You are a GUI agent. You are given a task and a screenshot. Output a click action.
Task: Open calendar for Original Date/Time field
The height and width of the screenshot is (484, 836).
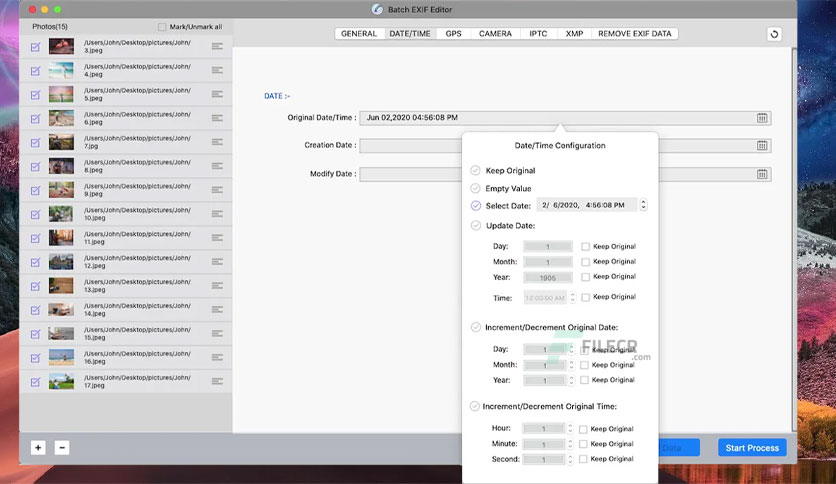coord(762,118)
